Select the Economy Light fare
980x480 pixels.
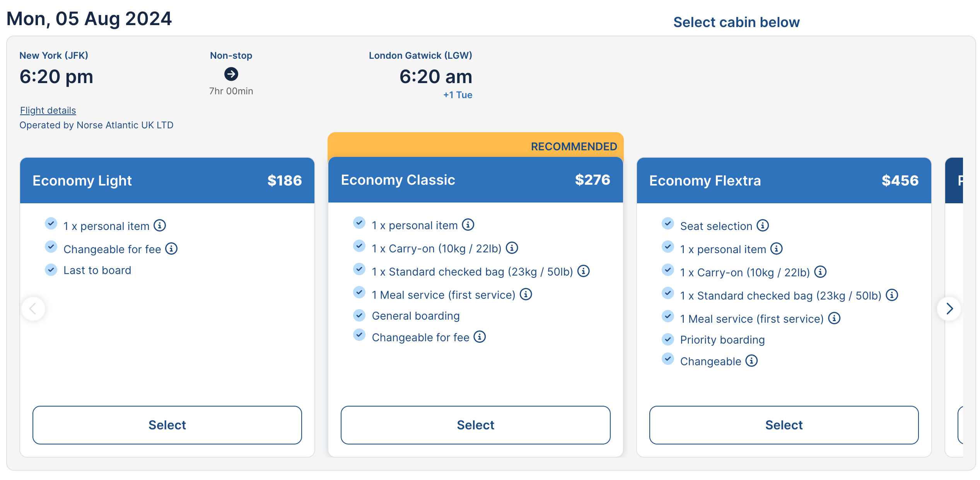[167, 425]
